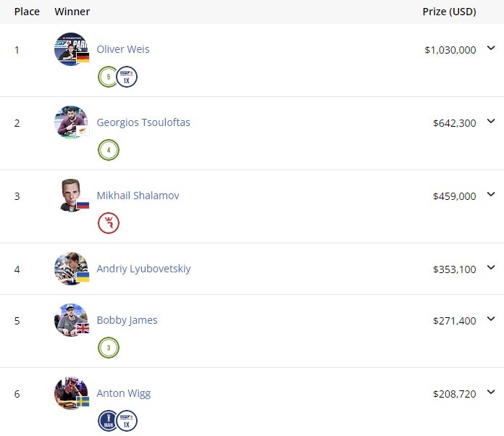
Task: Click the 1X badge under Anton Wigg
Action: 127,421
